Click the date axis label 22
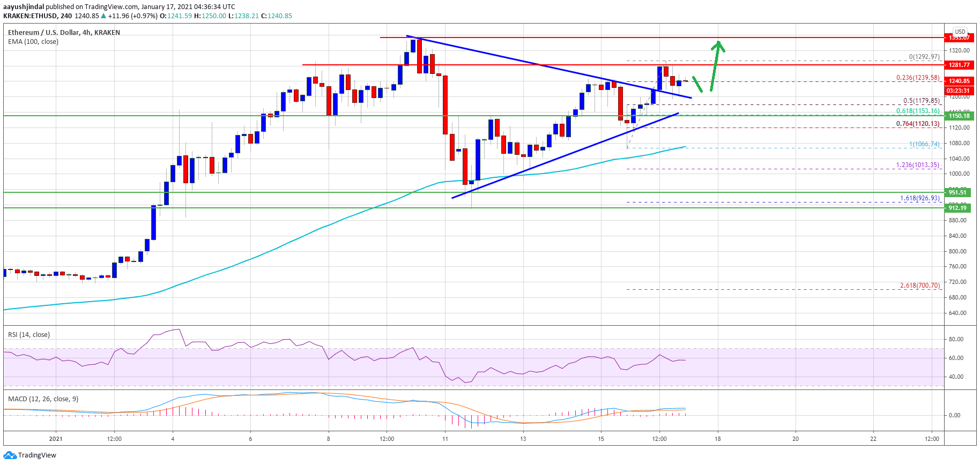The image size is (980, 465). point(873,439)
